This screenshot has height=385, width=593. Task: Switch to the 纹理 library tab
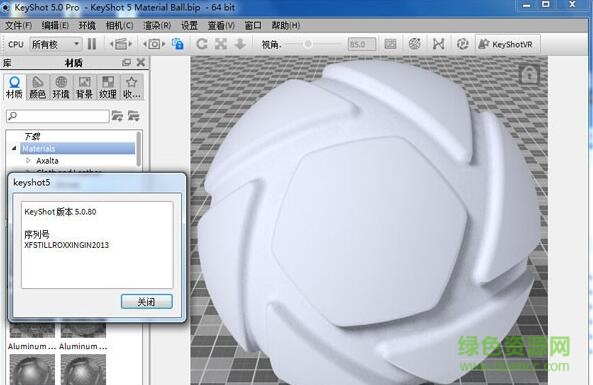[x=108, y=87]
